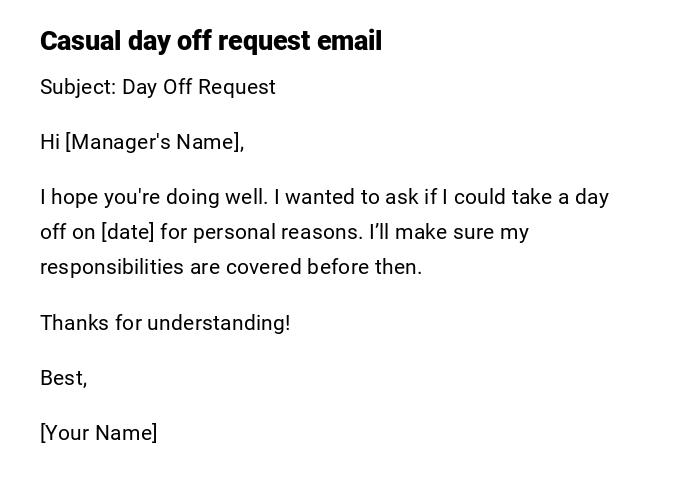700x495 pixels.
Task: Click the phrase 'take a day' in the body
Action: tap(560, 197)
